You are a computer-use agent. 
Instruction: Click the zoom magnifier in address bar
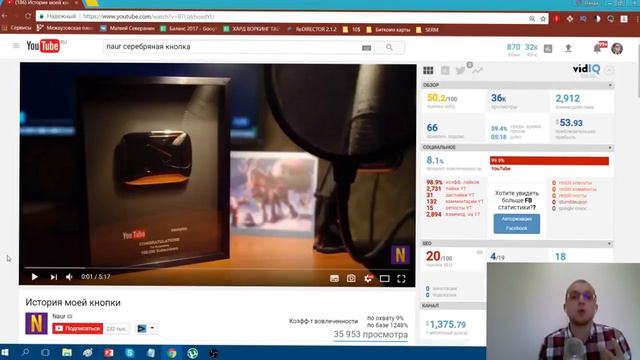pyautogui.click(x=532, y=18)
